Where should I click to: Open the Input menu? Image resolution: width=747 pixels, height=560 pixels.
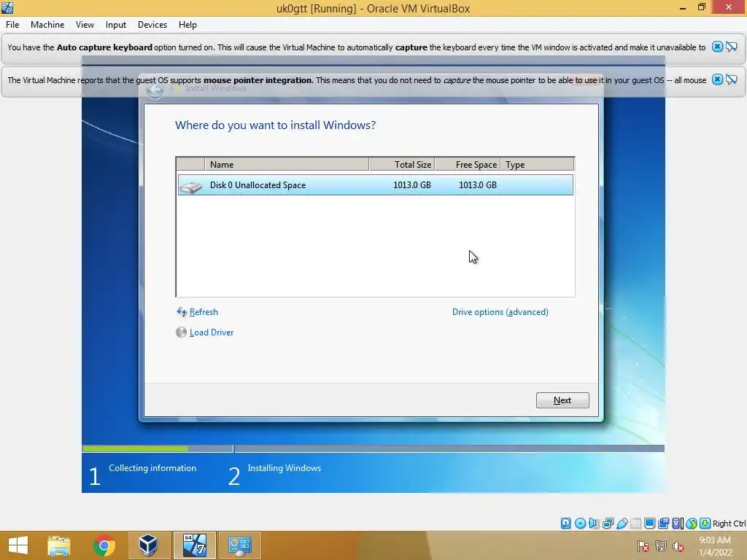pos(116,25)
